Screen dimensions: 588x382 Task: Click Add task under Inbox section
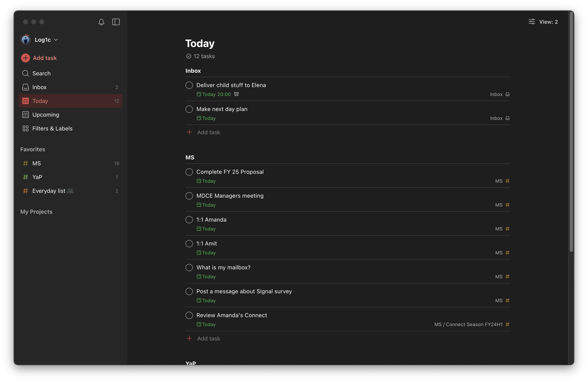pos(208,132)
